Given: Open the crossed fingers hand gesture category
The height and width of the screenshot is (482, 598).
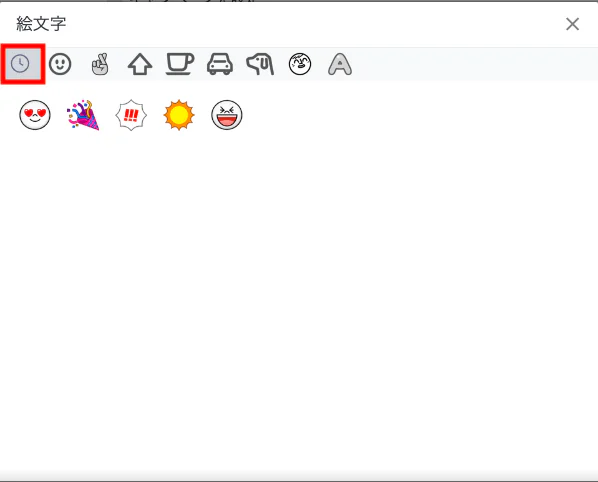Looking at the screenshot, I should pyautogui.click(x=100, y=64).
